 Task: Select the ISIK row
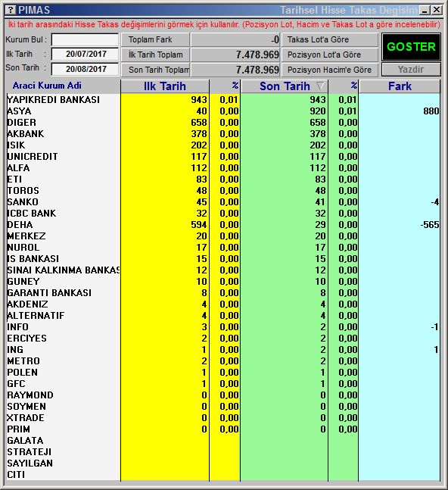[223, 145]
